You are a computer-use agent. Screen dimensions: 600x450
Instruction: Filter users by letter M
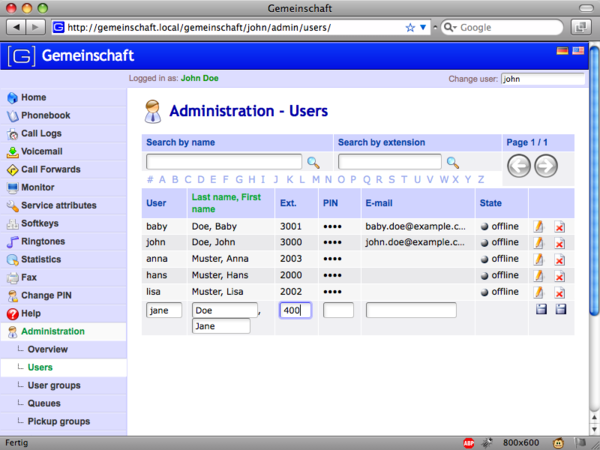point(315,180)
